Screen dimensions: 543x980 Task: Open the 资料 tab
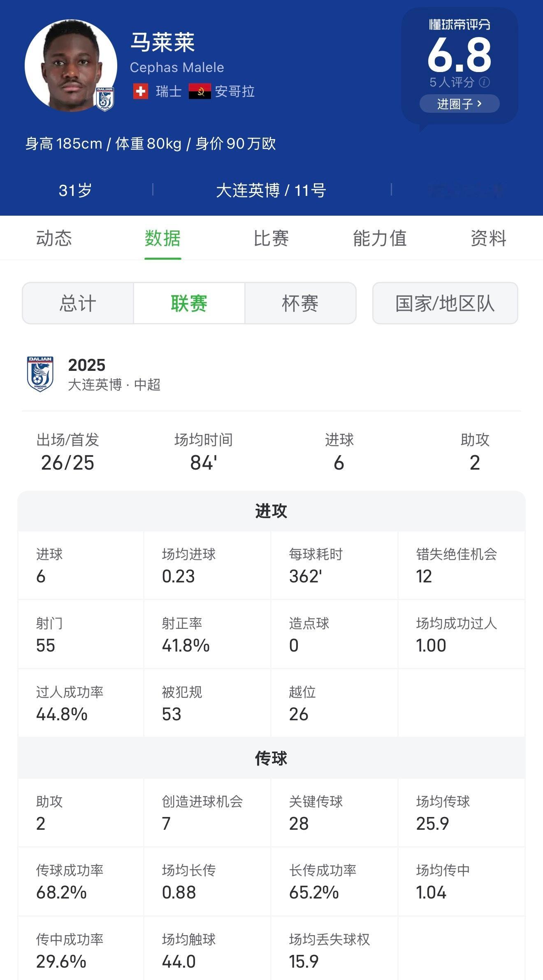click(x=488, y=238)
